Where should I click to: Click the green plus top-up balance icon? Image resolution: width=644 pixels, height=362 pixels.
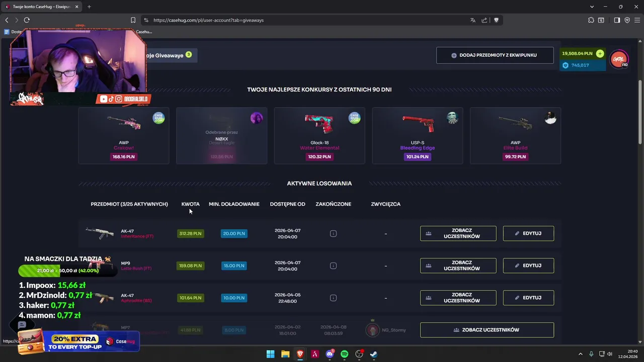tap(600, 53)
